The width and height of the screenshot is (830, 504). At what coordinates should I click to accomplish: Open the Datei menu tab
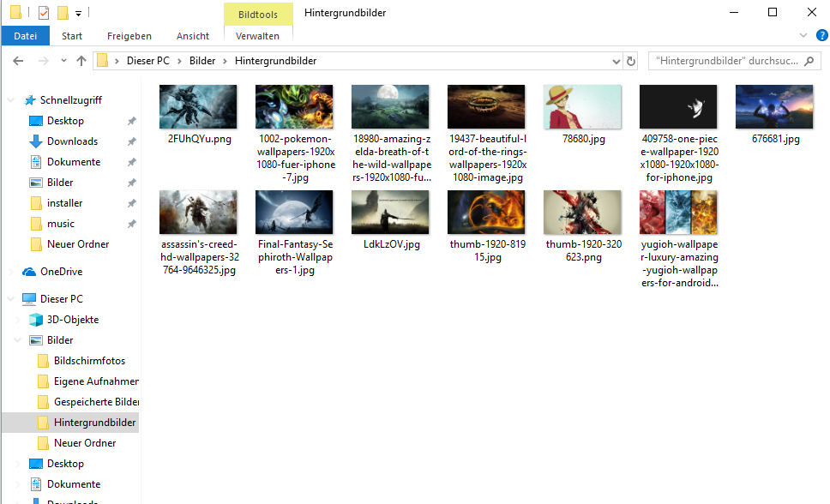pos(26,36)
